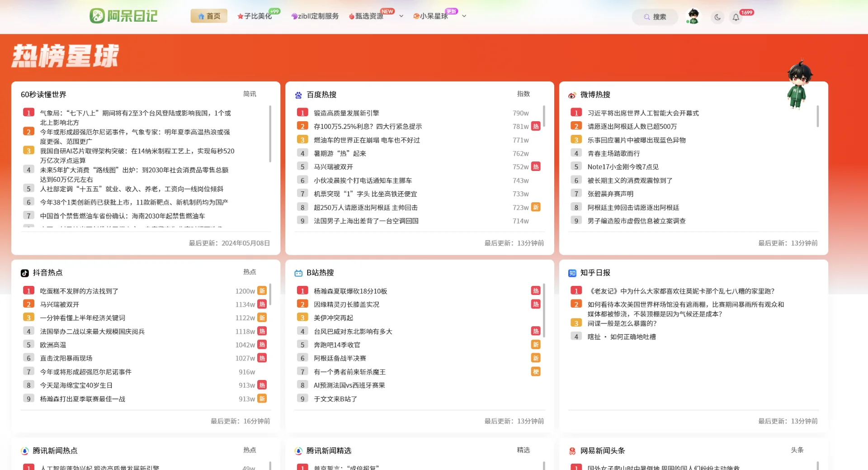The image size is (868, 470).
Task: Click 指数 label in 百度热搜
Action: pyautogui.click(x=524, y=94)
